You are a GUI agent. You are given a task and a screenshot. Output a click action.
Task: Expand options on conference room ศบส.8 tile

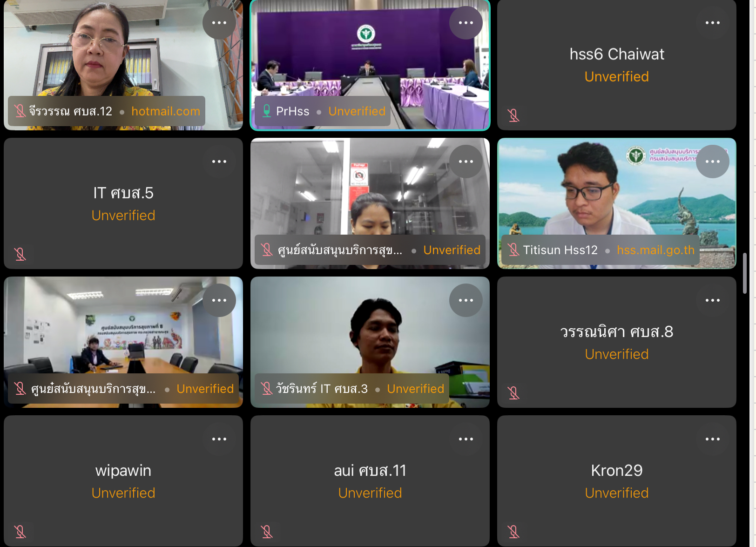tap(219, 300)
